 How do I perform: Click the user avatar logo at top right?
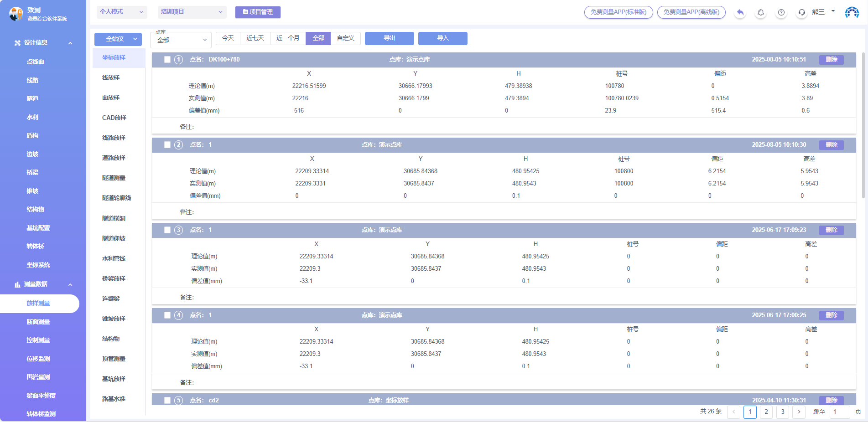[852, 12]
